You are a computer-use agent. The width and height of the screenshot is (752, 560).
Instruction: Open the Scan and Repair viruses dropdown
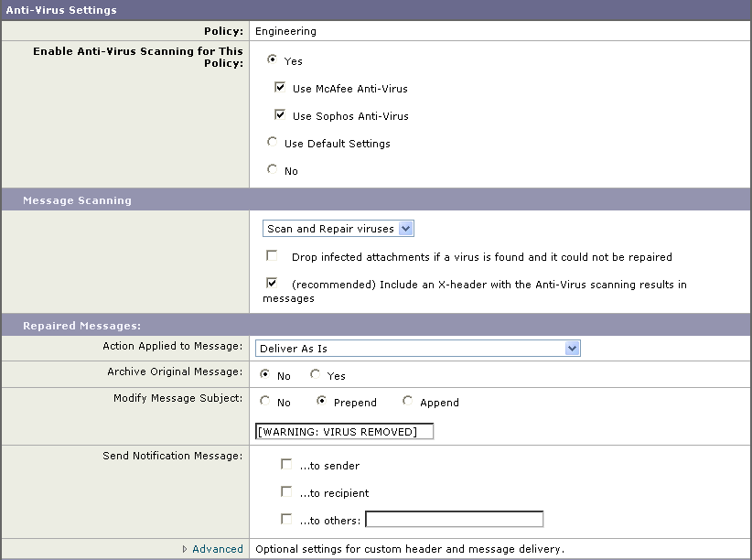pyautogui.click(x=338, y=229)
